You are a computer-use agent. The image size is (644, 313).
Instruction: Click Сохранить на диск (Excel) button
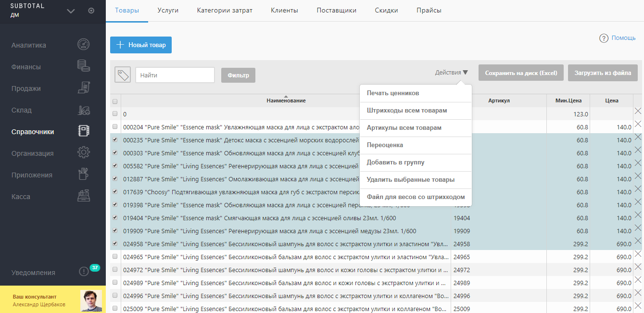[x=521, y=73]
